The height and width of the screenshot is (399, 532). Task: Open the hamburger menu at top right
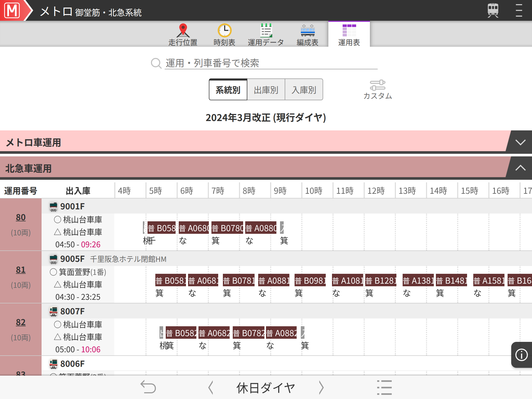(x=519, y=10)
